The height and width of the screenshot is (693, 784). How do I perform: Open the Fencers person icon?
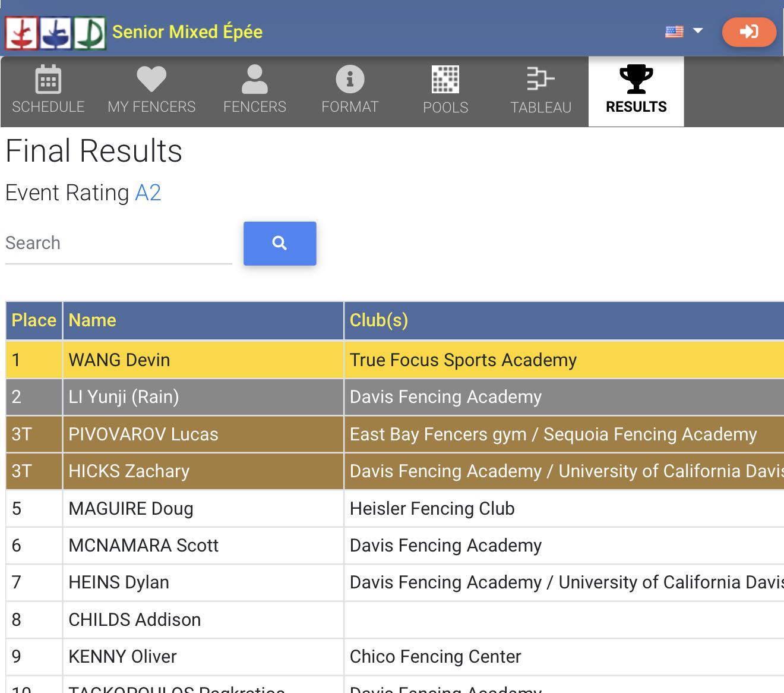(x=255, y=79)
